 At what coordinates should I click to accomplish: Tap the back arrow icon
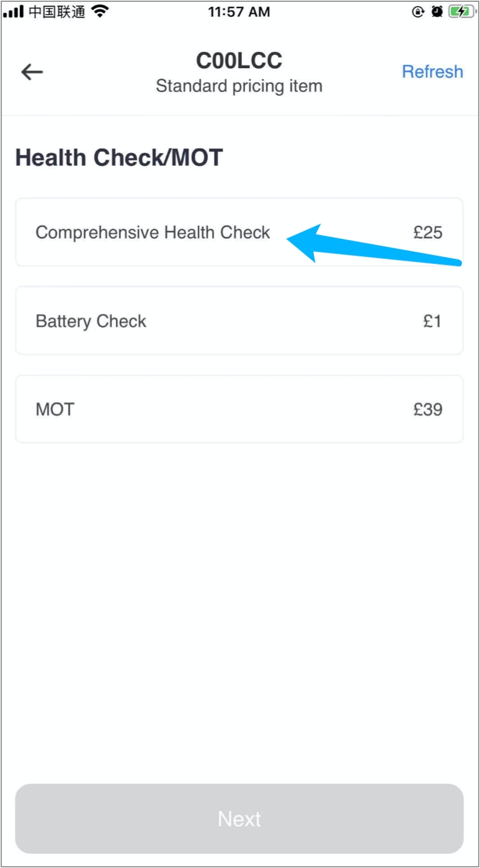point(32,73)
